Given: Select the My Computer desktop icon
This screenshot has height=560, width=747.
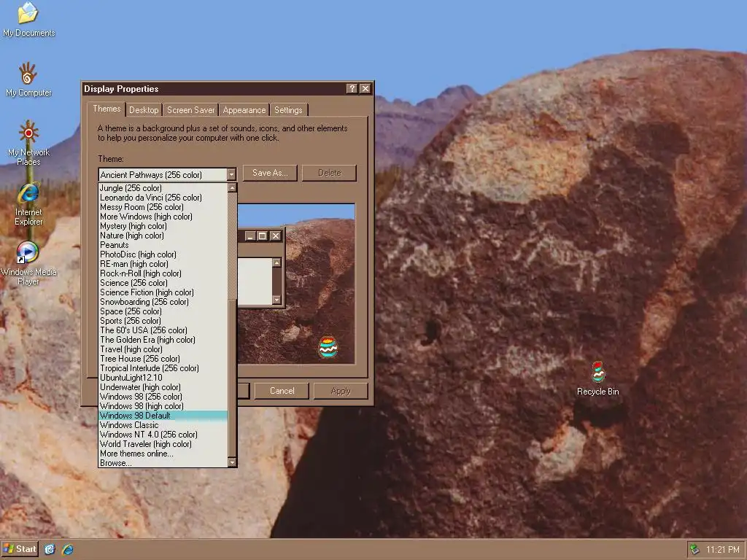Looking at the screenshot, I should pyautogui.click(x=28, y=79).
